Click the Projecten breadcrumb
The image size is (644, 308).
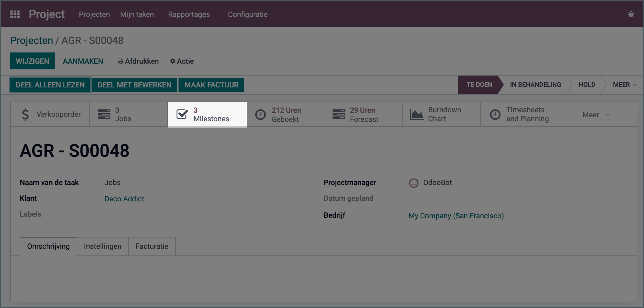(x=31, y=40)
